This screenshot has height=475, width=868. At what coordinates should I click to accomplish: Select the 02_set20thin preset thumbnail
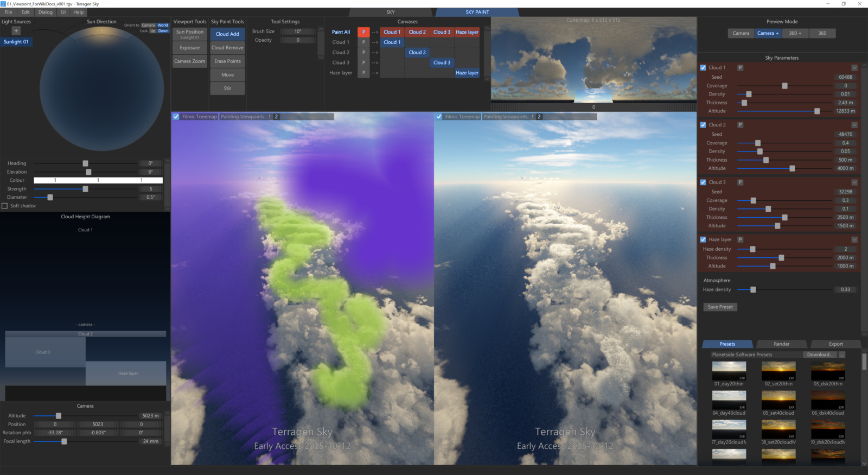pyautogui.click(x=778, y=372)
